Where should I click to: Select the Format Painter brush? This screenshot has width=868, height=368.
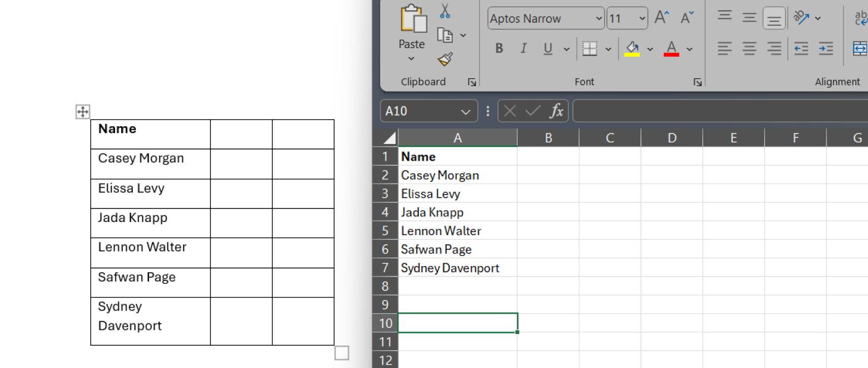tap(445, 59)
